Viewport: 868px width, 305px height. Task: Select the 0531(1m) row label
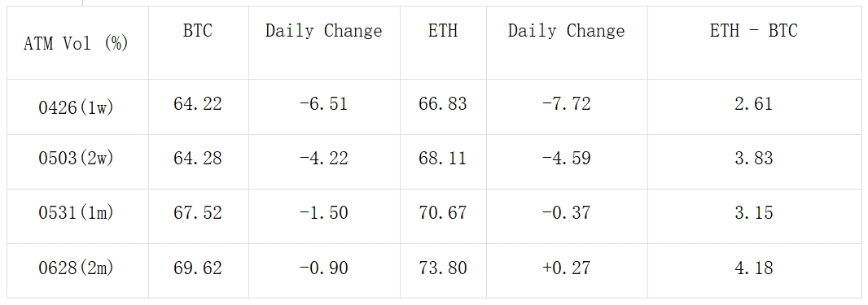click(77, 216)
